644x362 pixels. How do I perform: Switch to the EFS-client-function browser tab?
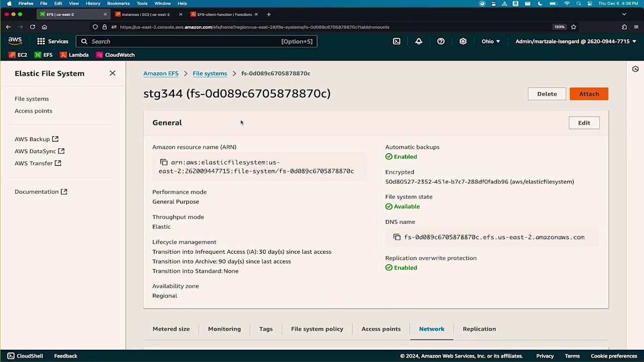click(224, 14)
